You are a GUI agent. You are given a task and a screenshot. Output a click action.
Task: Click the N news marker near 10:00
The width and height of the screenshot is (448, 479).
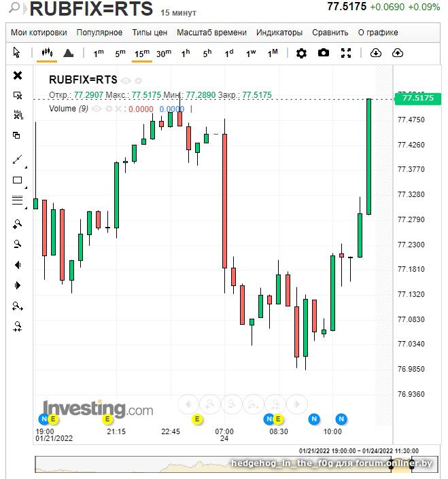click(x=341, y=419)
